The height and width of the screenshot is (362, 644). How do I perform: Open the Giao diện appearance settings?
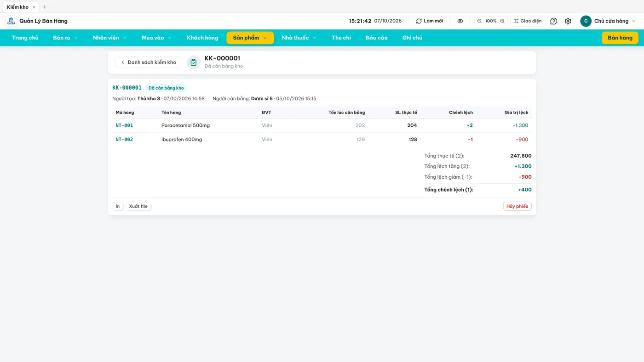pos(528,21)
